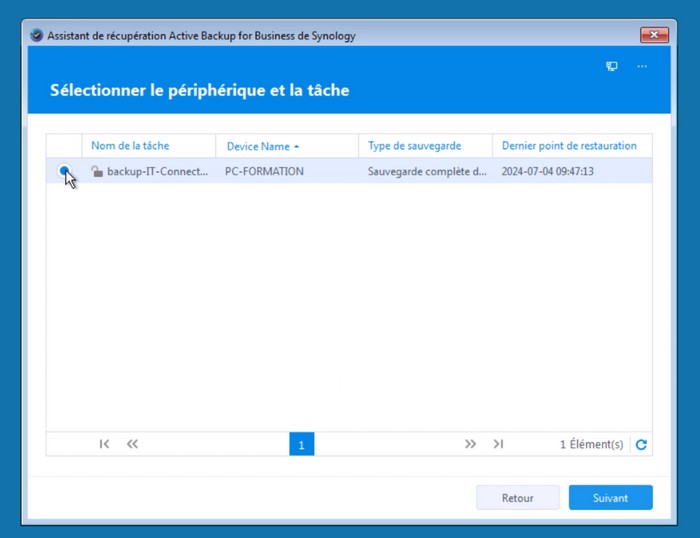Click the PC-FORMATION device cell
The width and height of the screenshot is (700, 538).
264,171
